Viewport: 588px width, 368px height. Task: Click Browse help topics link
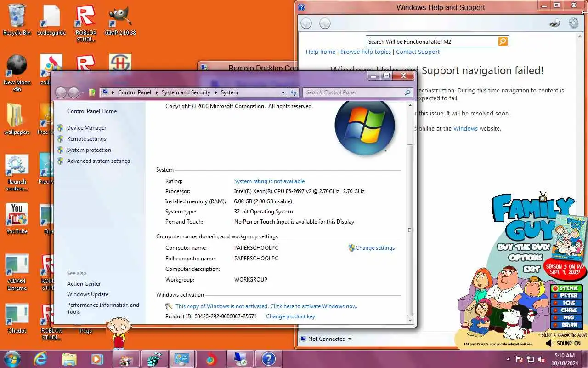pos(366,52)
